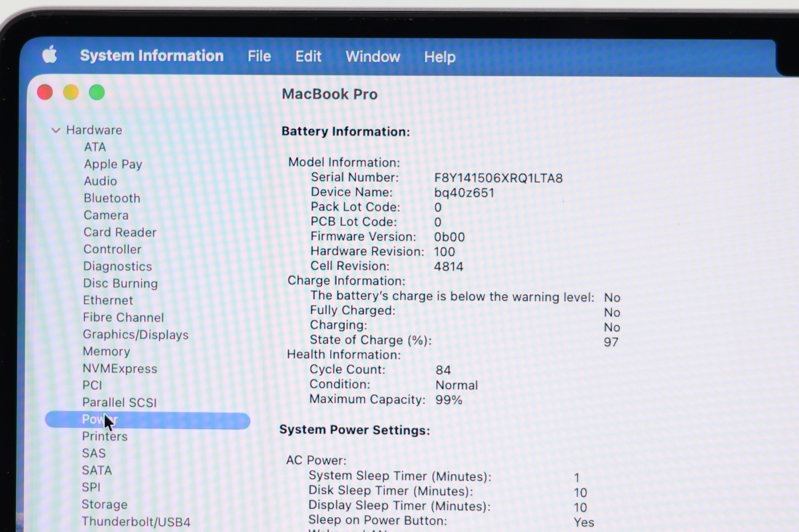The image size is (799, 532).
Task: Show NVMExpress device information
Action: (120, 368)
